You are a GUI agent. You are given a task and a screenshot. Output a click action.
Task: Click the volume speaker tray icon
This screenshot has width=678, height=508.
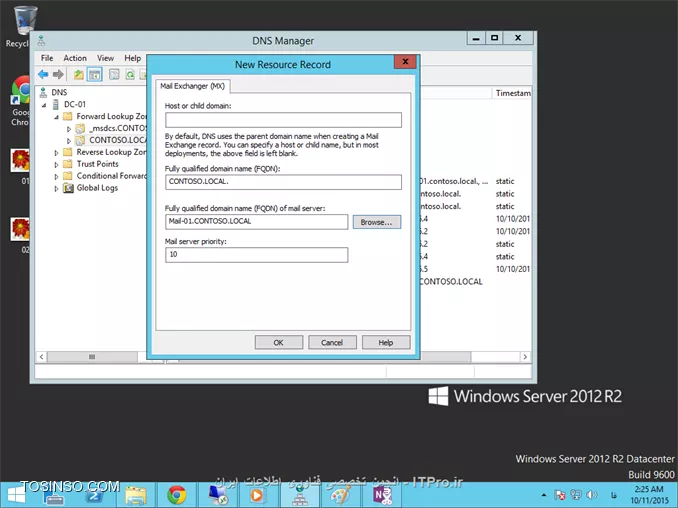tap(592, 495)
